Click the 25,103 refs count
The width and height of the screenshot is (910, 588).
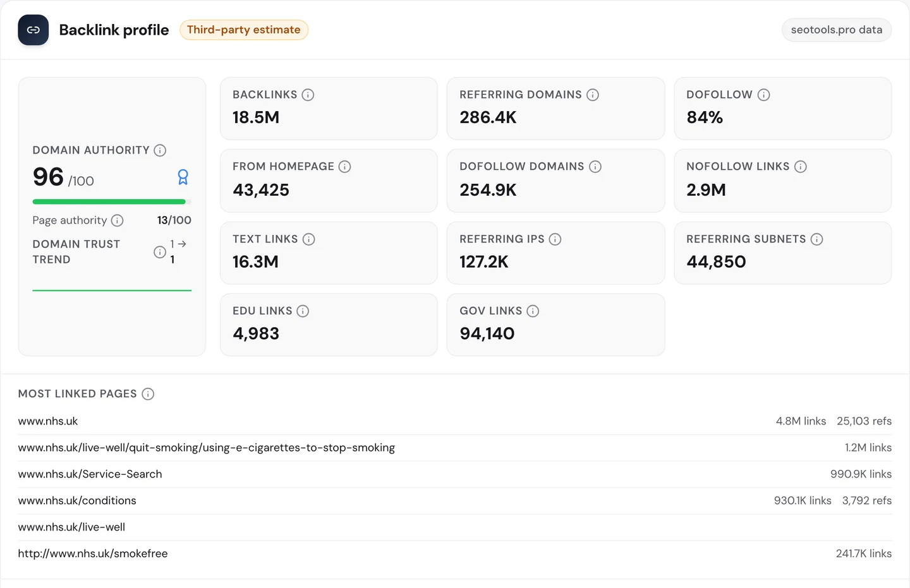(864, 421)
